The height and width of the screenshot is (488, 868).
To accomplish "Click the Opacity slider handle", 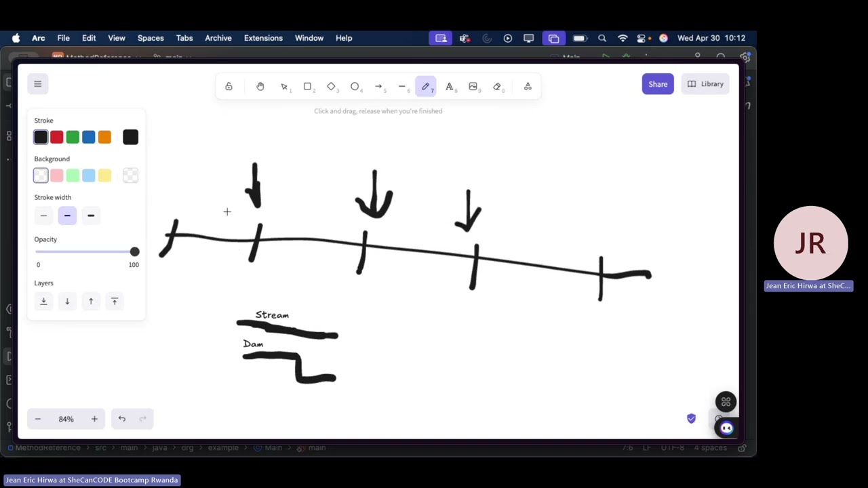I will point(134,252).
